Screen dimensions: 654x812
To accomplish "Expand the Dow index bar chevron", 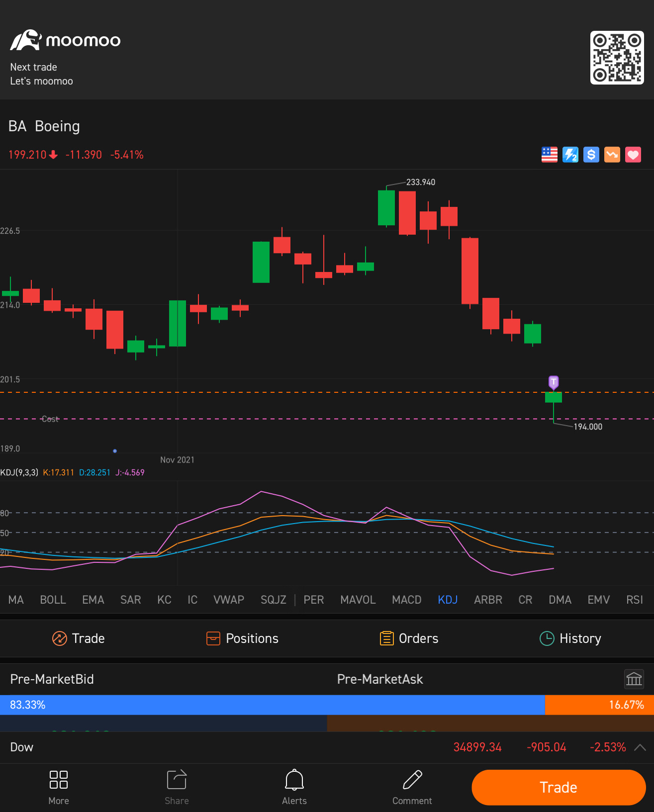I will coord(640,747).
